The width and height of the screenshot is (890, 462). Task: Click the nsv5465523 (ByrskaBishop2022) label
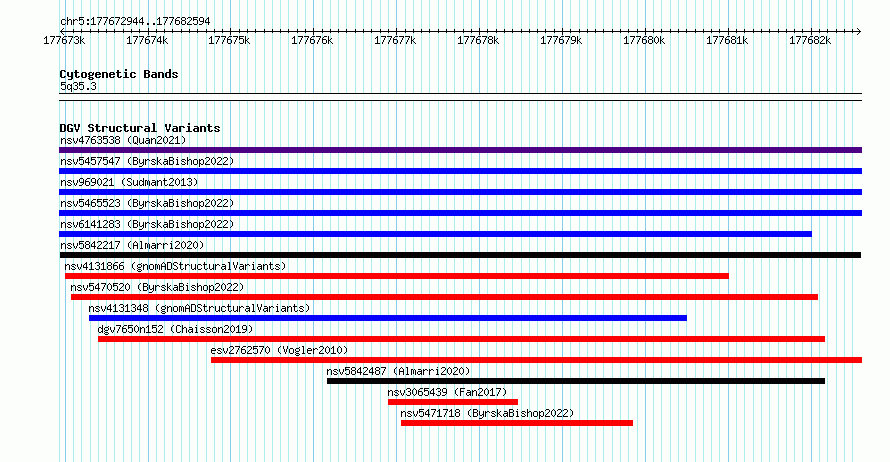pyautogui.click(x=147, y=203)
